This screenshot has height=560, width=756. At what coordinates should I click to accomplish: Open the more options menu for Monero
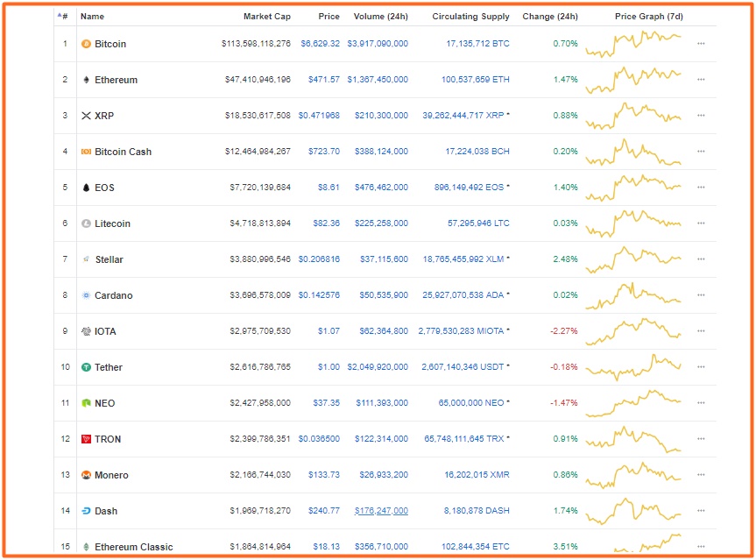pyautogui.click(x=701, y=475)
